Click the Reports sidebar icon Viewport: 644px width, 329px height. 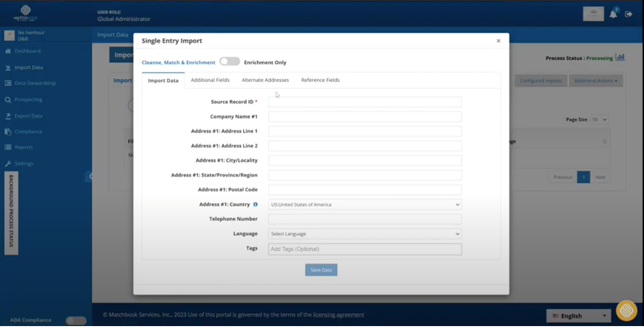tap(8, 148)
